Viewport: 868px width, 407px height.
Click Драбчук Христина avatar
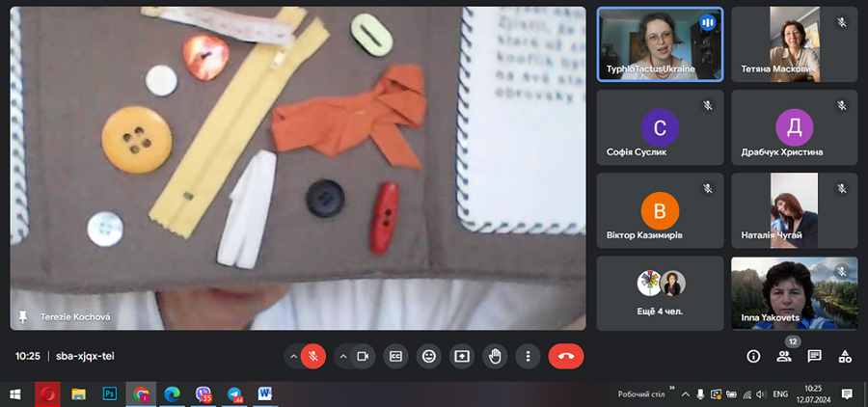coord(795,127)
